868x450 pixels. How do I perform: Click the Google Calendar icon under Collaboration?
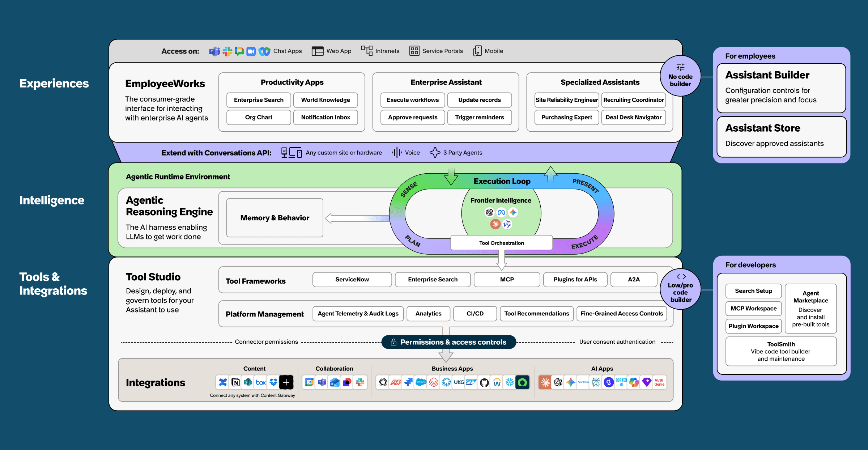309,382
